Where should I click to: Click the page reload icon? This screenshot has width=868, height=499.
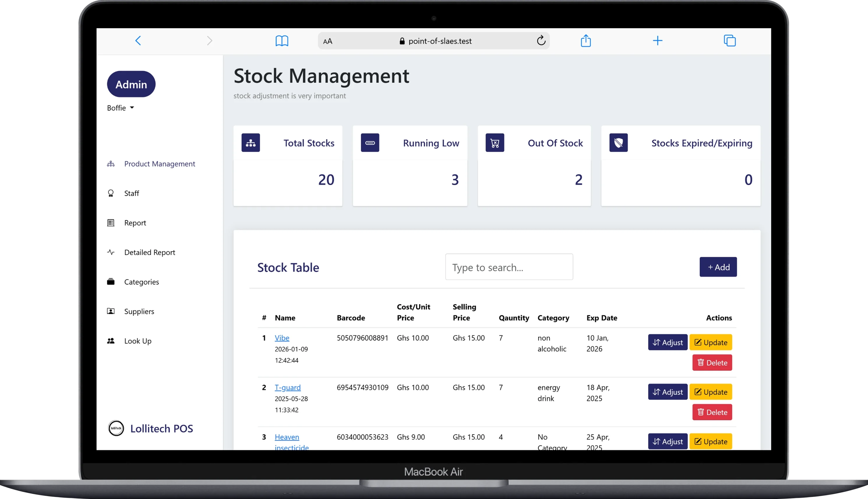click(541, 41)
